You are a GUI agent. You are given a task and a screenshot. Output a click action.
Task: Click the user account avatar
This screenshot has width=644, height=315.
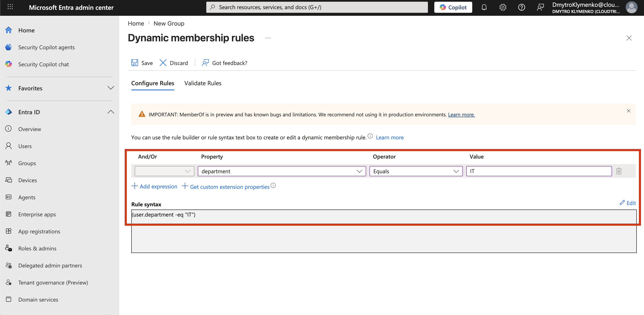(x=631, y=7)
